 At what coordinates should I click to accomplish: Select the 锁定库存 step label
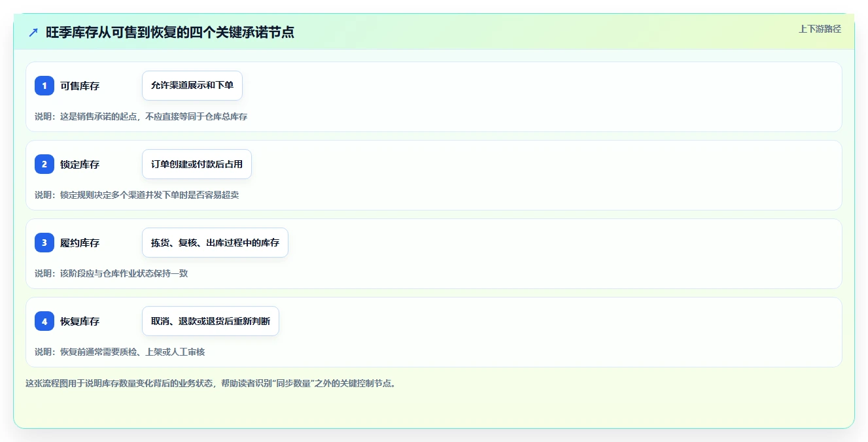(x=80, y=164)
